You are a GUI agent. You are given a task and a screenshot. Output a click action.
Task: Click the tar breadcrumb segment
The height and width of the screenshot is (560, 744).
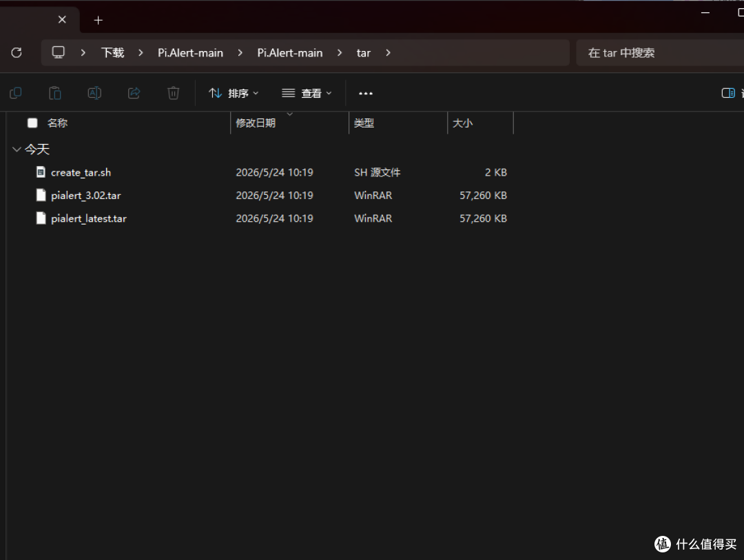point(364,52)
